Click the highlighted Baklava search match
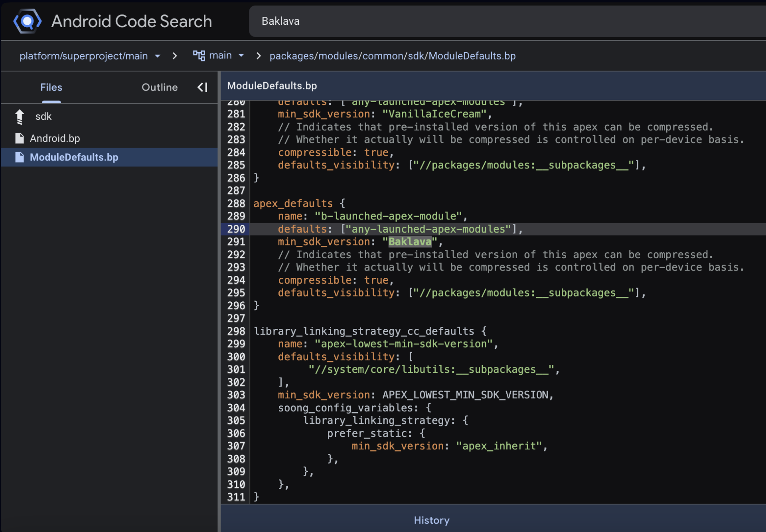766x532 pixels. 410,241
